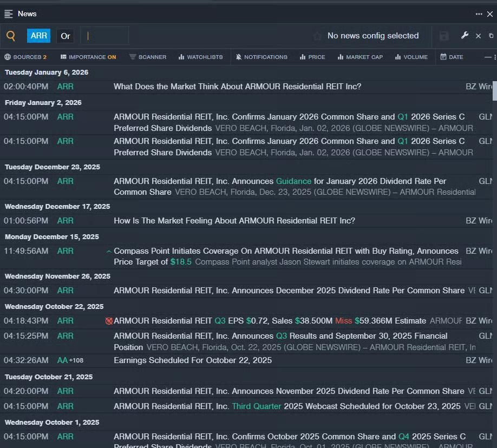
Task: Click the earnings miss icon on Q3 EPS row
Action: 109,321
